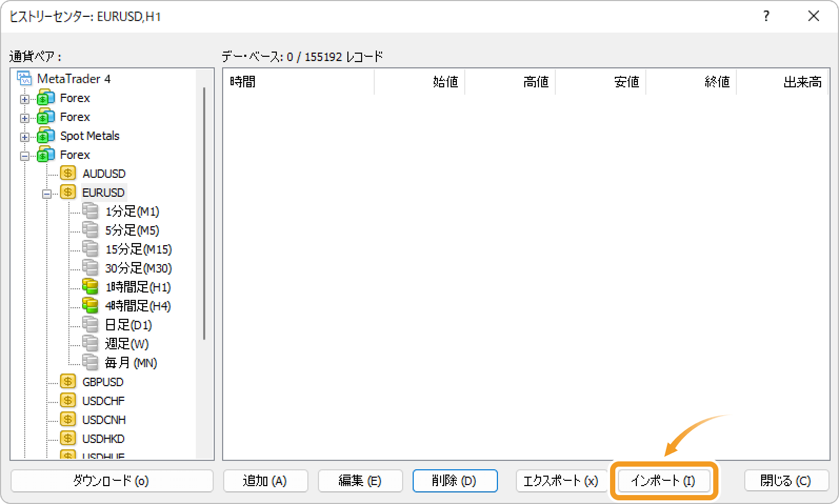The width and height of the screenshot is (839, 504).
Task: Select the 毎月 (MN) timeframe label
Action: [131, 363]
